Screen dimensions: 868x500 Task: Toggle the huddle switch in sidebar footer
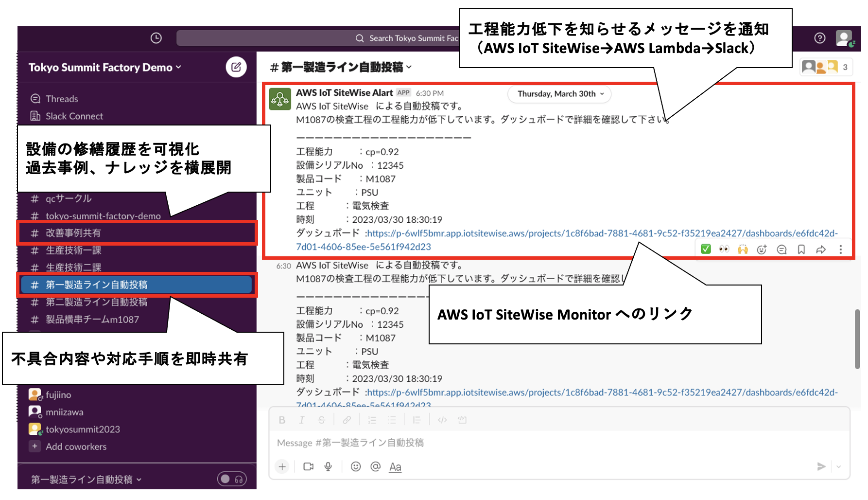(232, 480)
